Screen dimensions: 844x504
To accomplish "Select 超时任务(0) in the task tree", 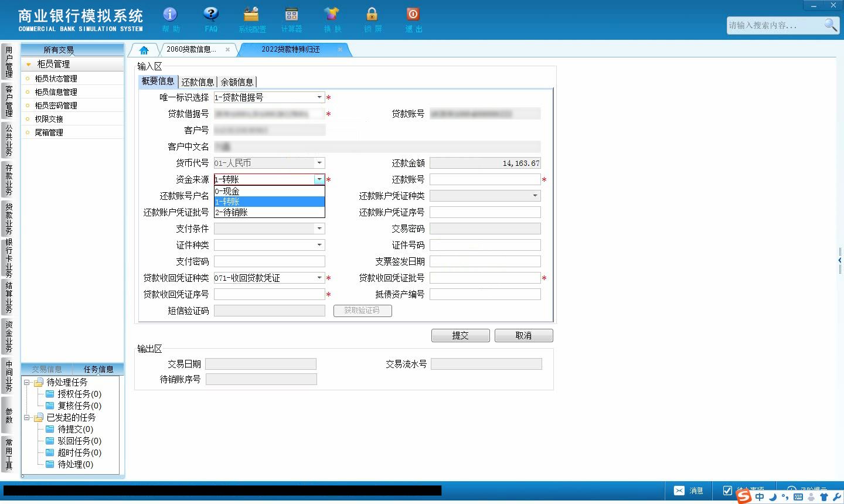I will (x=79, y=452).
